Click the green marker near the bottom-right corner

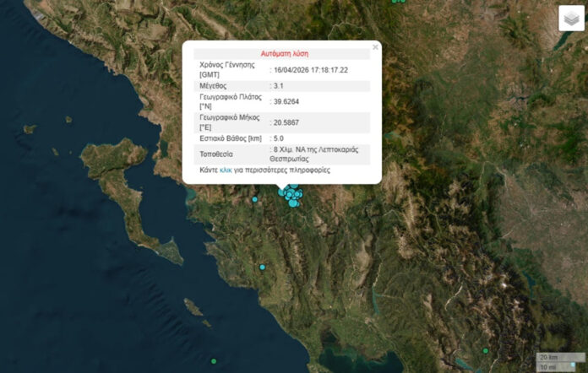click(x=485, y=350)
